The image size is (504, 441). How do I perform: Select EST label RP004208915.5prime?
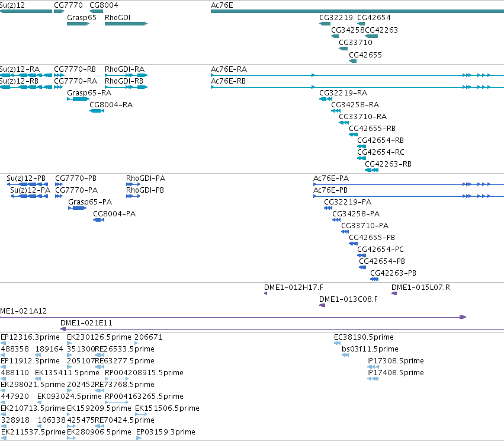[144, 373]
